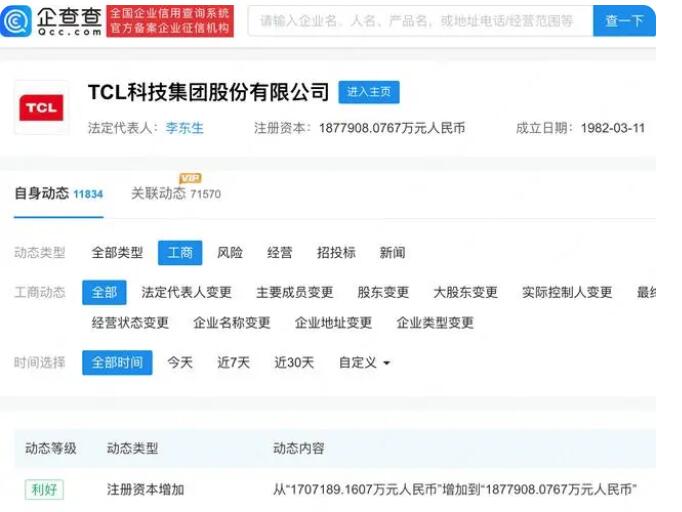
Task: Filter by 法定代表人变更
Action: [x=186, y=292]
